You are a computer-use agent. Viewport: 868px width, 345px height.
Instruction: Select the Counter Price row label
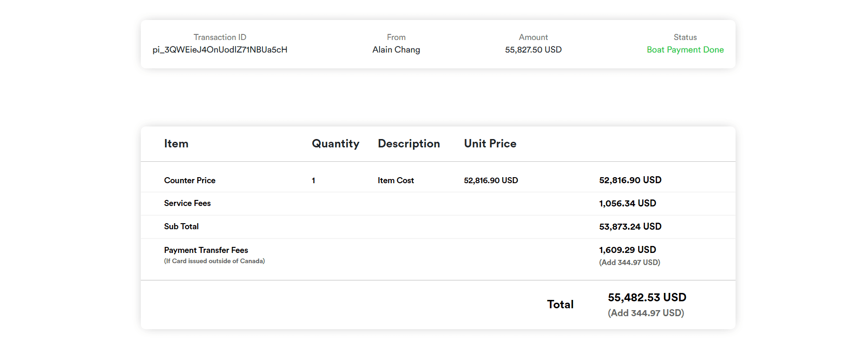click(x=190, y=180)
